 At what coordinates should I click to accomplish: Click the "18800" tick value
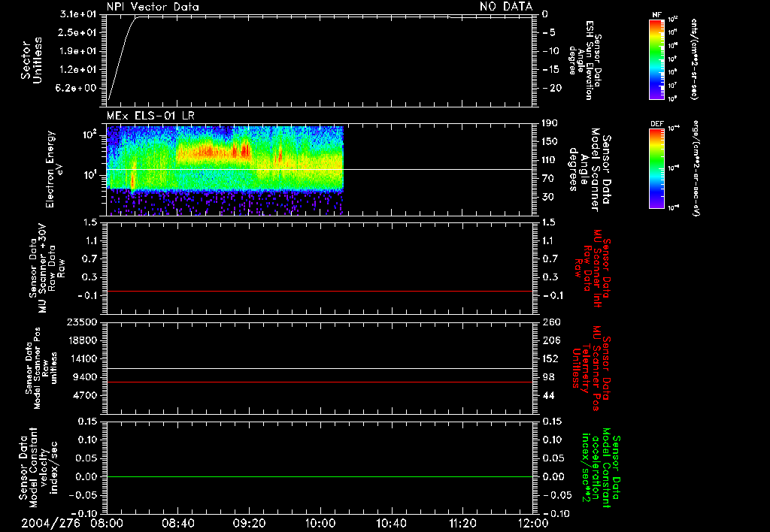[83, 340]
